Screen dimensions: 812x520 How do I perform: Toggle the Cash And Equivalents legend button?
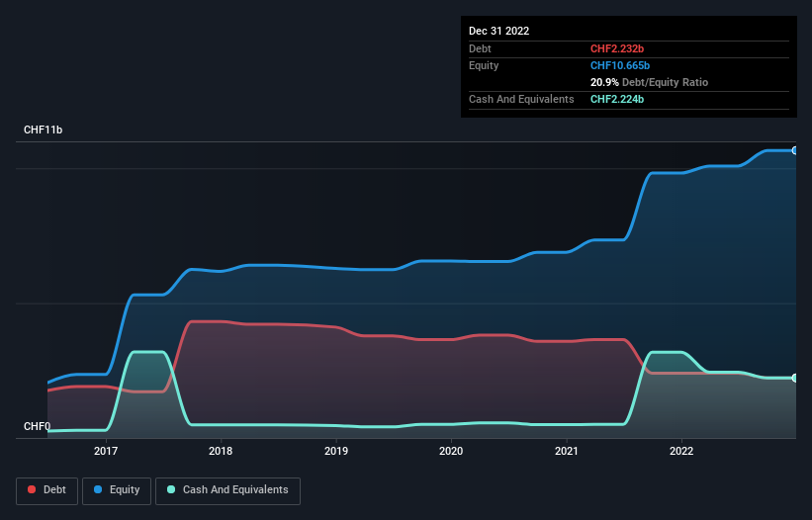[x=227, y=490]
